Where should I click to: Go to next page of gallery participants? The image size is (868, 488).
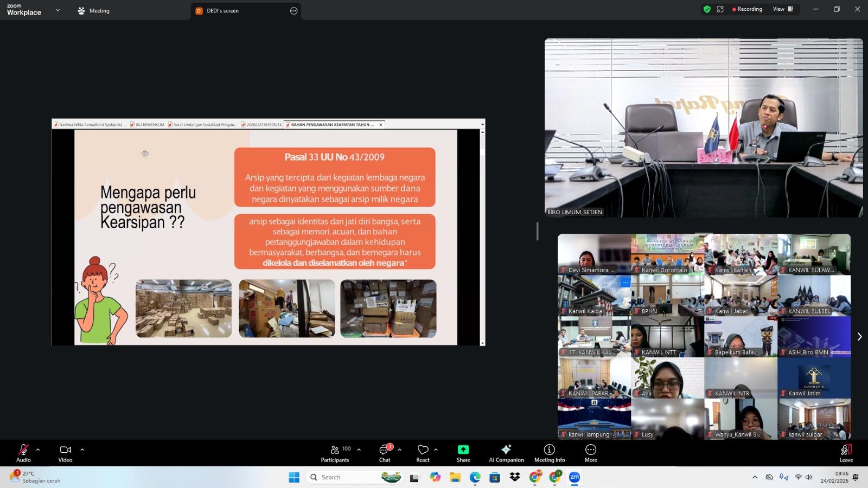tap(859, 337)
